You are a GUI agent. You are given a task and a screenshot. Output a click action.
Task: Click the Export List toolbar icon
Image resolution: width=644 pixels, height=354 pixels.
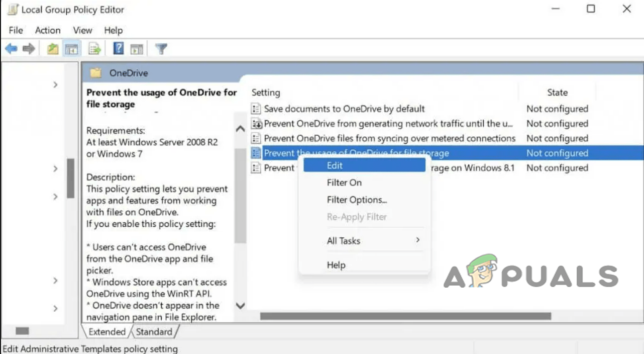(x=94, y=48)
